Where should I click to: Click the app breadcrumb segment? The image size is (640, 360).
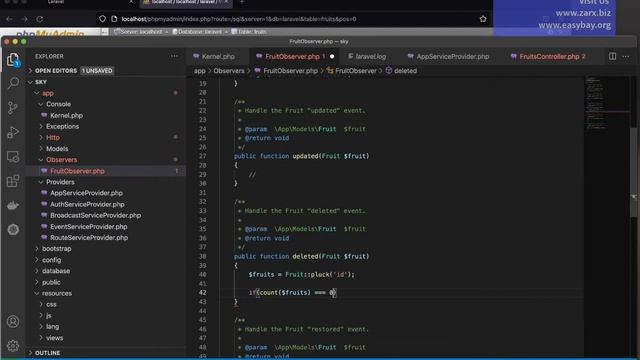[200, 71]
